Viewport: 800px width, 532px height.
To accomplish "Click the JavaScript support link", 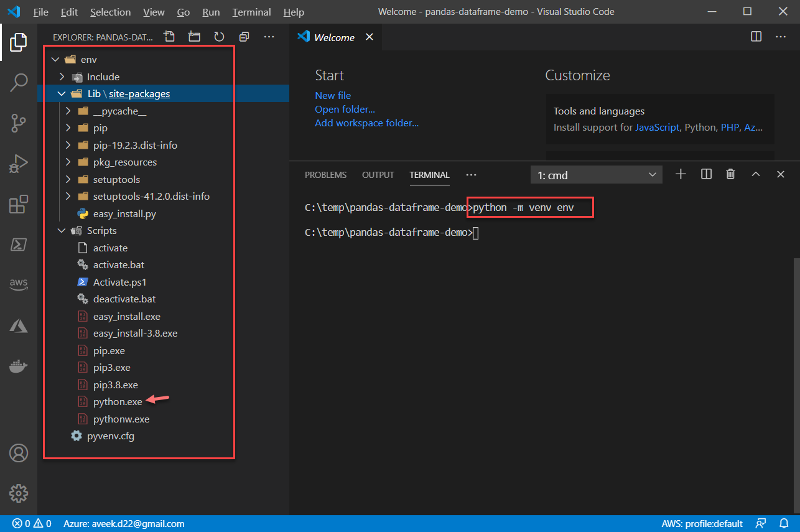I will click(658, 127).
